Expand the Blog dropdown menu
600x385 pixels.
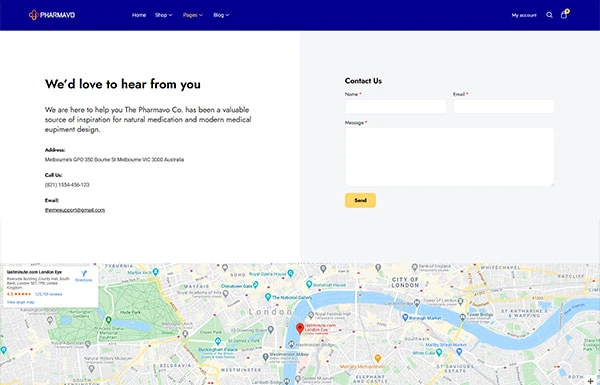click(221, 15)
